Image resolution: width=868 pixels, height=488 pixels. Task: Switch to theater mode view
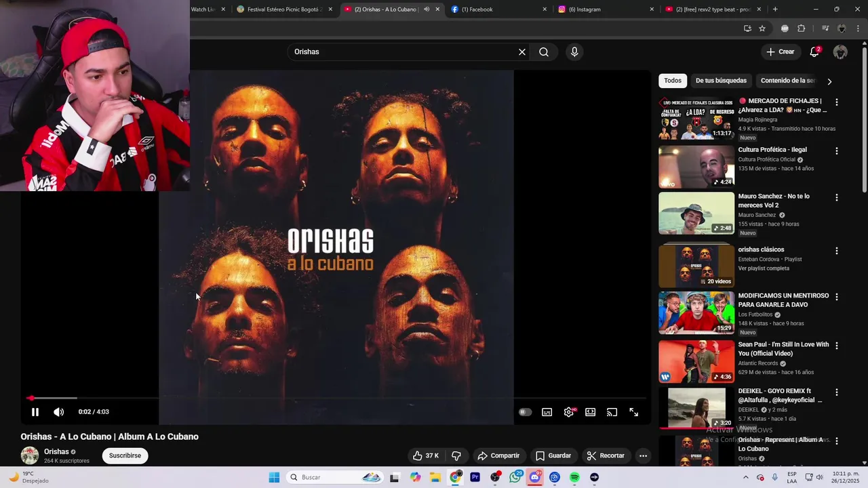pos(591,412)
